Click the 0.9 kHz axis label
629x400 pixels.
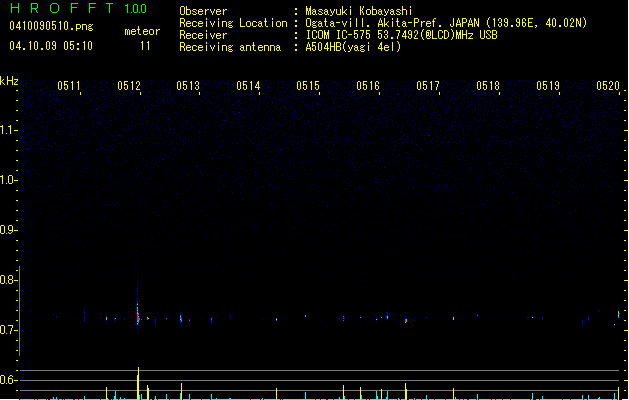point(8,230)
